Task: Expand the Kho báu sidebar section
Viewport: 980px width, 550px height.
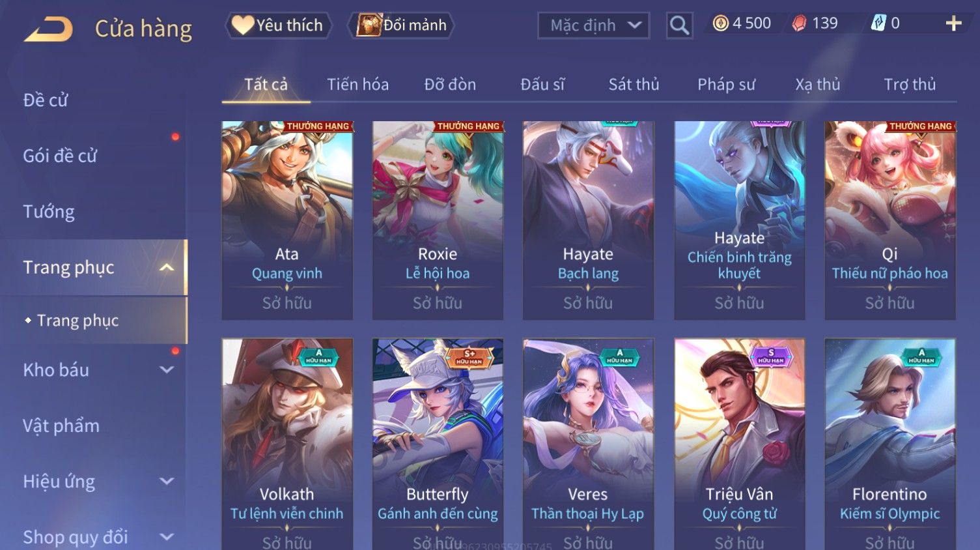Action: (x=167, y=369)
